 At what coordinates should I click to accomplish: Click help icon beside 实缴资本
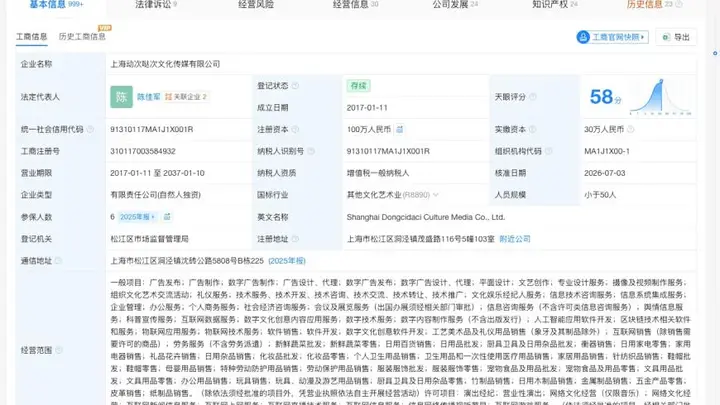point(533,129)
